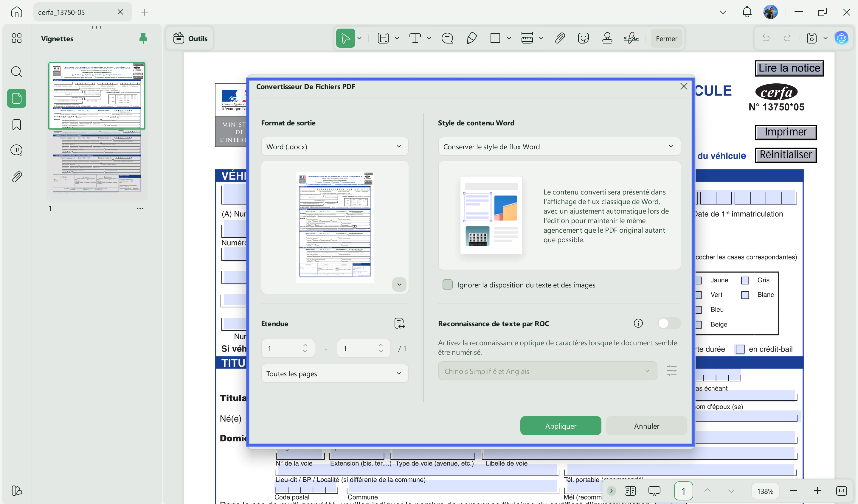Zoom in with plus button
This screenshot has height=504, width=858.
pos(817,491)
